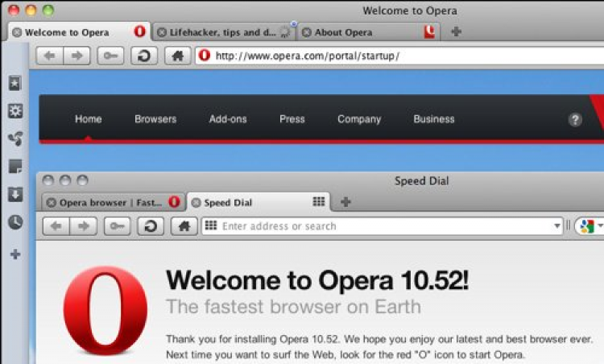
Task: Select Speed Dial tab in second window
Action: [258, 202]
